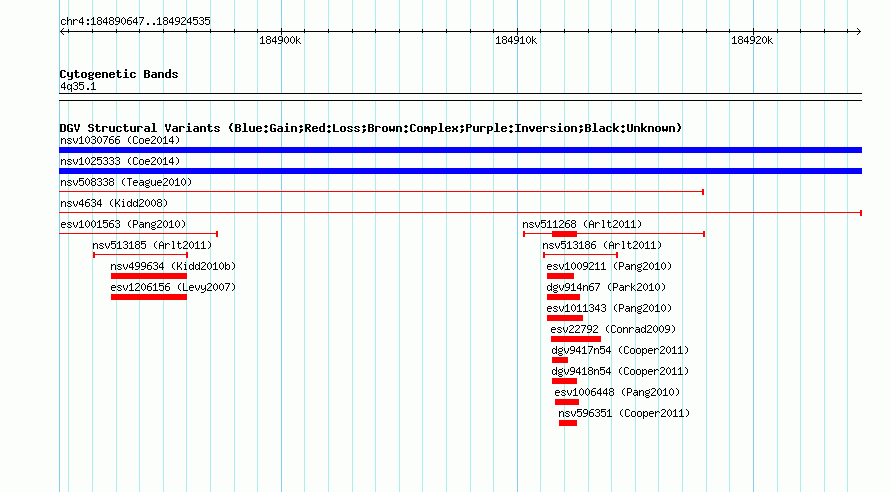Select the red loss line of nsv4634
The height and width of the screenshot is (492, 890).
click(460, 213)
